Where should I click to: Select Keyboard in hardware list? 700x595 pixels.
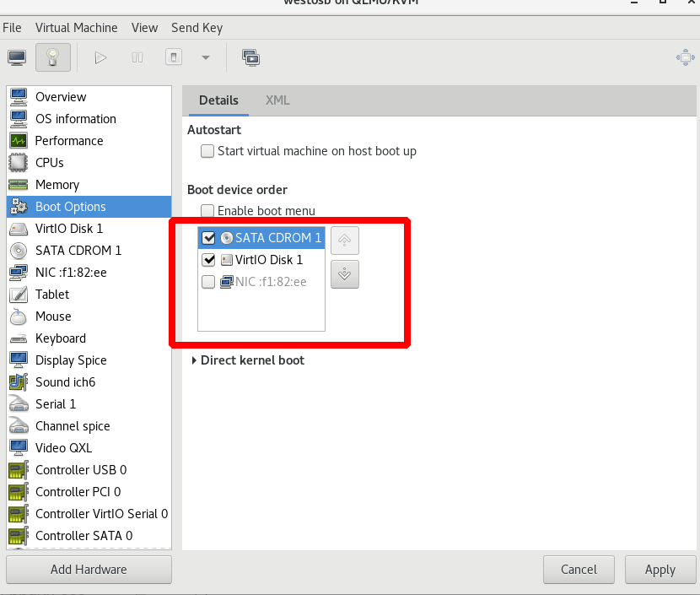pyautogui.click(x=89, y=338)
